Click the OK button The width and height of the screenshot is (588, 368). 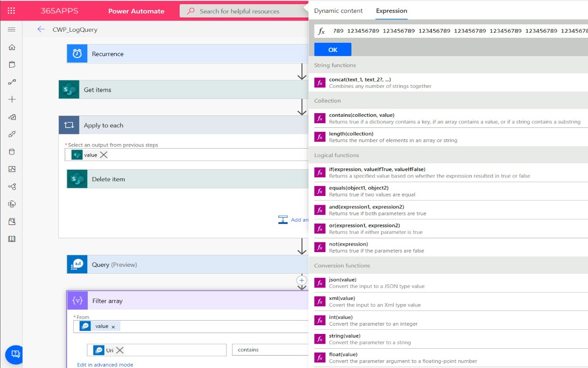[x=333, y=49]
